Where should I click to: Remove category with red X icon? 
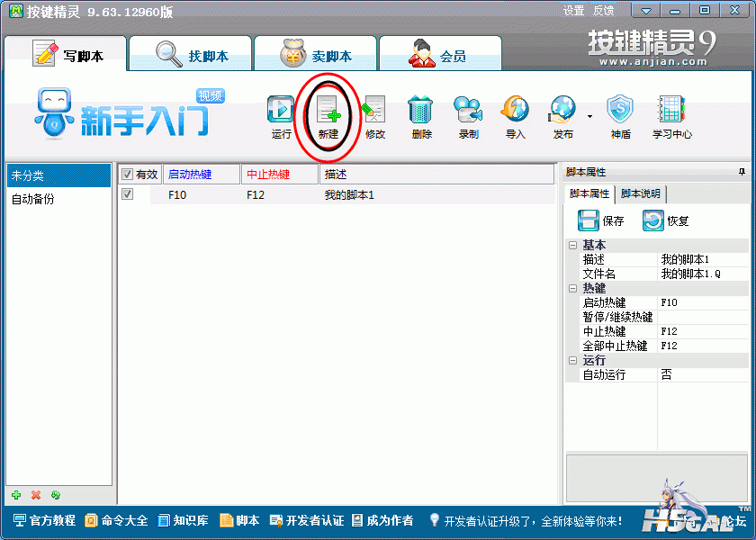(x=36, y=495)
